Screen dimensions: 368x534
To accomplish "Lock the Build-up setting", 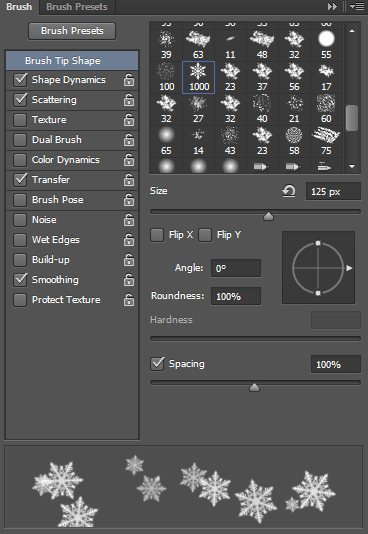I will (x=129, y=260).
